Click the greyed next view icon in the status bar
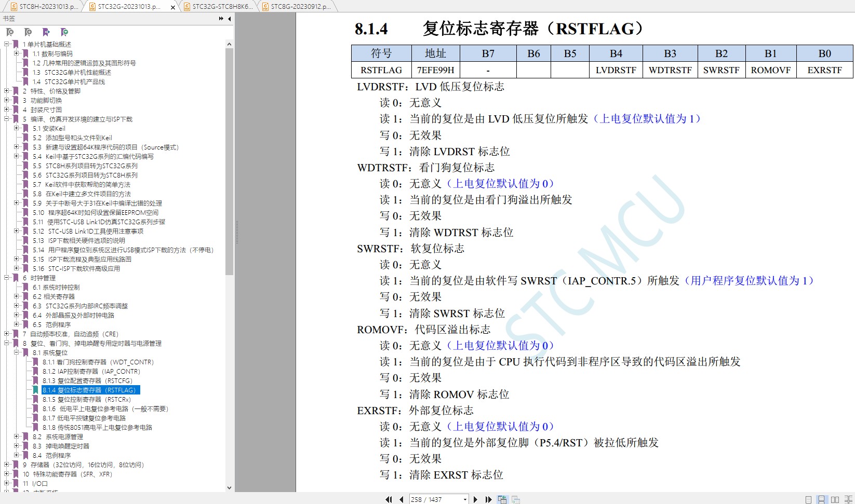The image size is (855, 504). 516,499
